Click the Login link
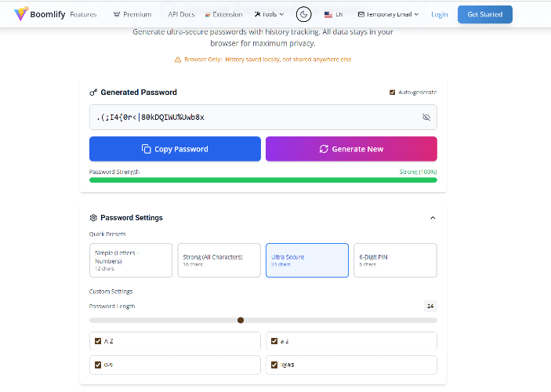551x392 pixels. pos(440,14)
